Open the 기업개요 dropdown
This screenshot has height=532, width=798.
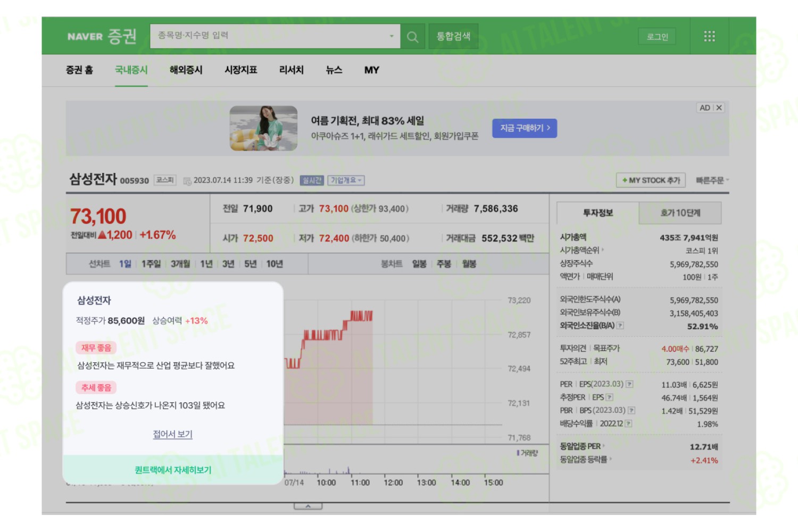click(x=346, y=180)
